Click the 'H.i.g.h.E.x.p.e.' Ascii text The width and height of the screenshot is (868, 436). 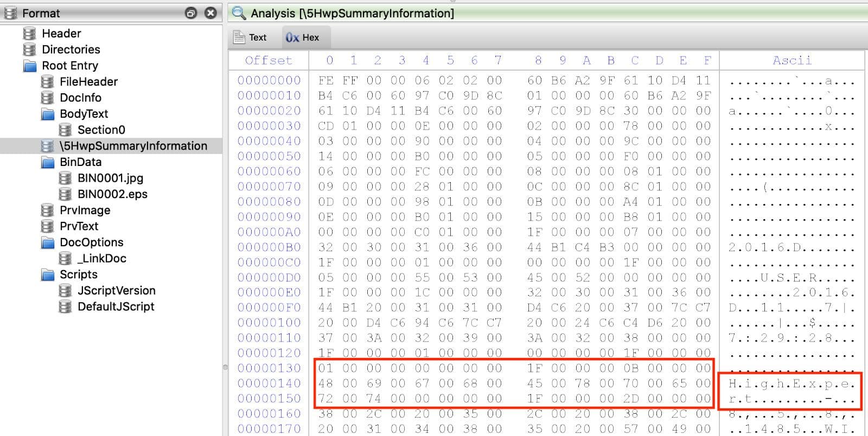[x=792, y=384]
